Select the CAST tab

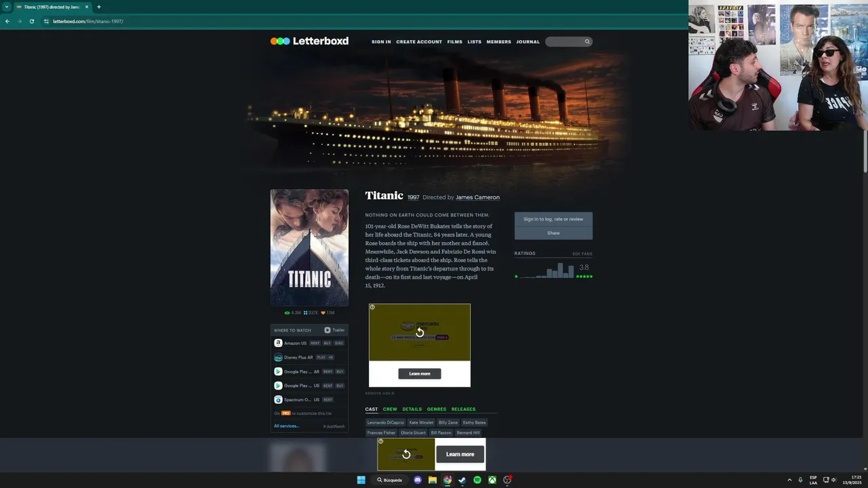pos(372,409)
